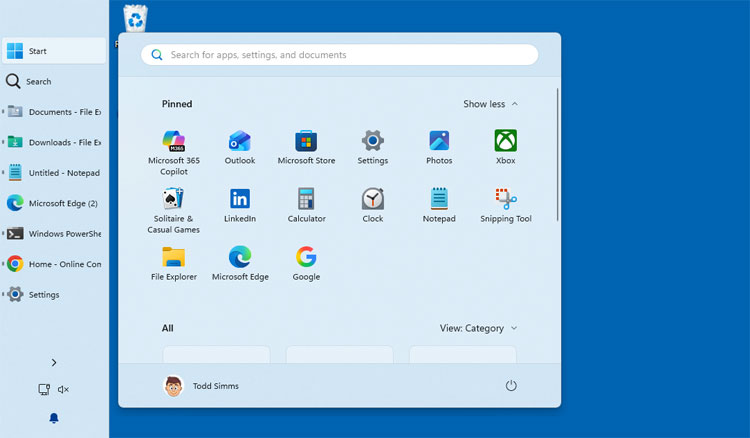Viewport: 750px width, 438px height.
Task: Open Microsoft 365 Copilot pinned app
Action: point(174,153)
